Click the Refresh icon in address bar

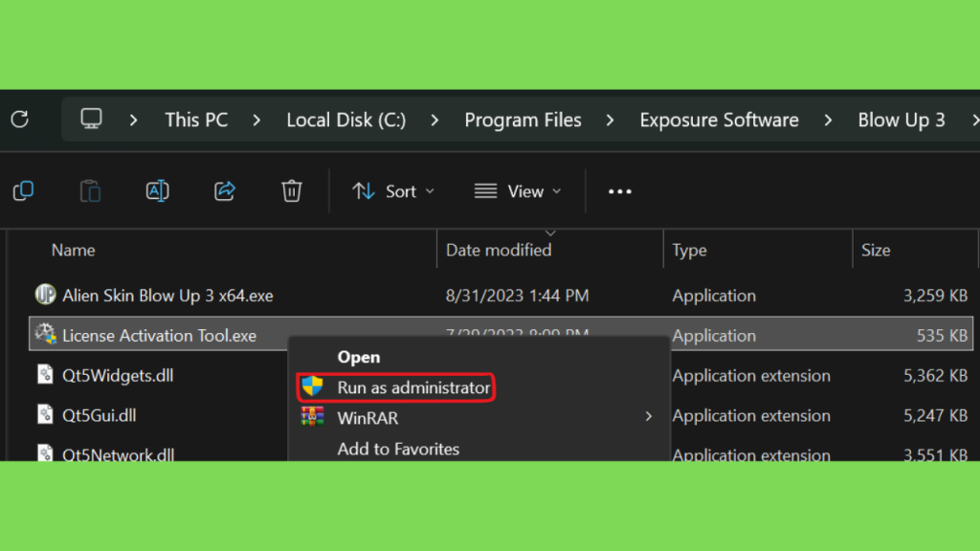point(20,120)
